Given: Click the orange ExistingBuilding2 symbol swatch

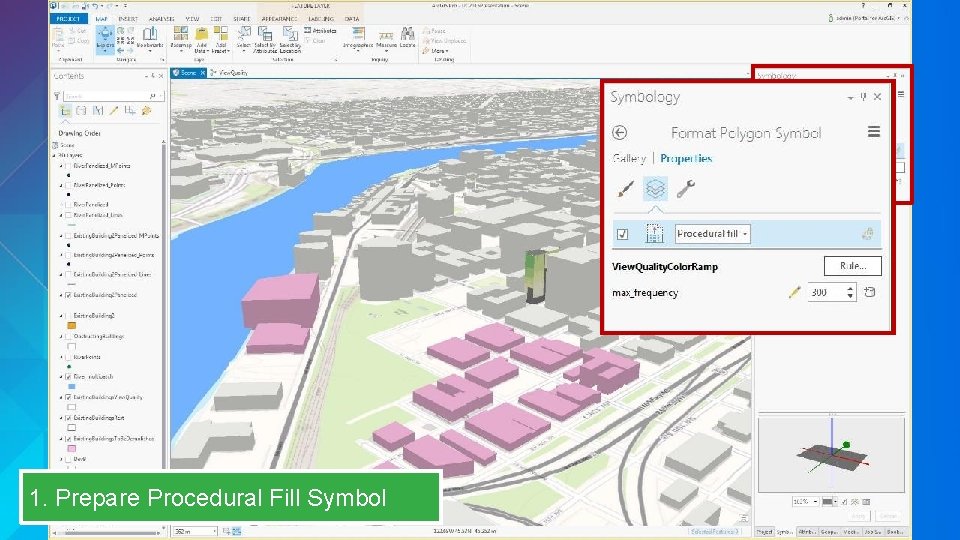Looking at the screenshot, I should click(72, 326).
